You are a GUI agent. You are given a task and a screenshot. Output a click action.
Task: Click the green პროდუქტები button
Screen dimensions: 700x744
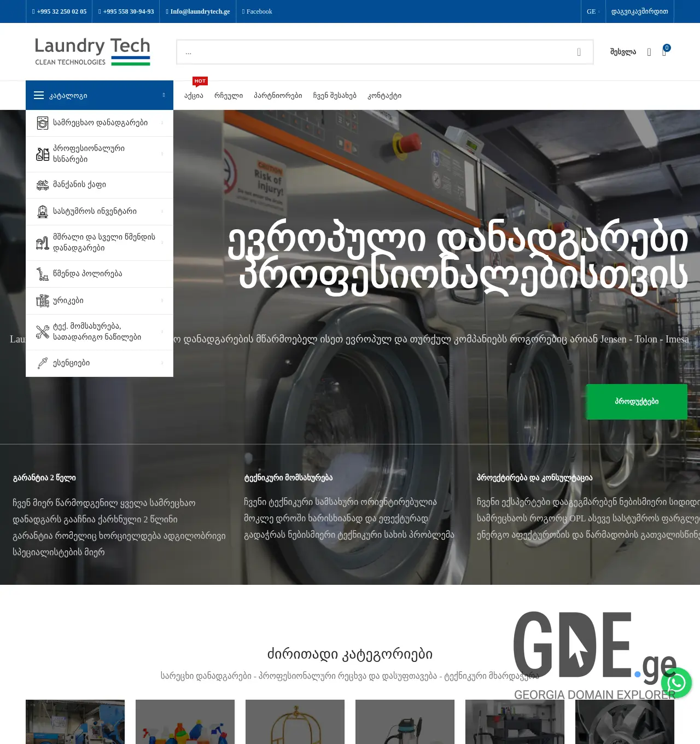pos(636,402)
